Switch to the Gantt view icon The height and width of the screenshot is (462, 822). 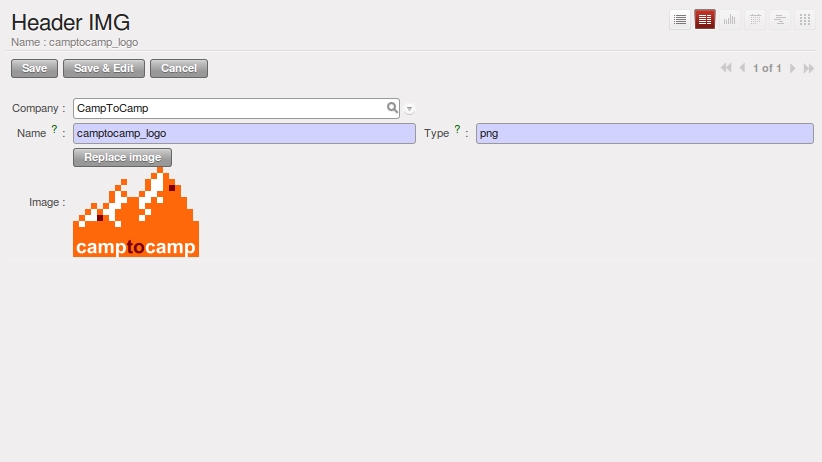[780, 20]
